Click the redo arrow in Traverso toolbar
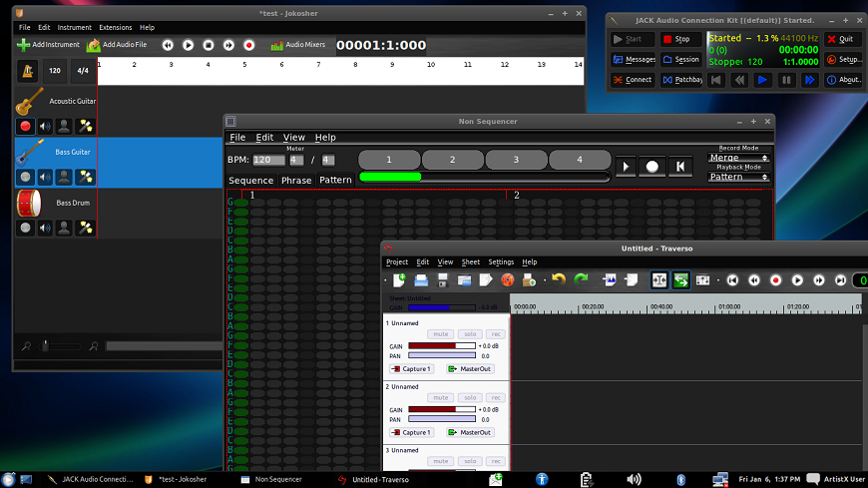 pos(581,280)
